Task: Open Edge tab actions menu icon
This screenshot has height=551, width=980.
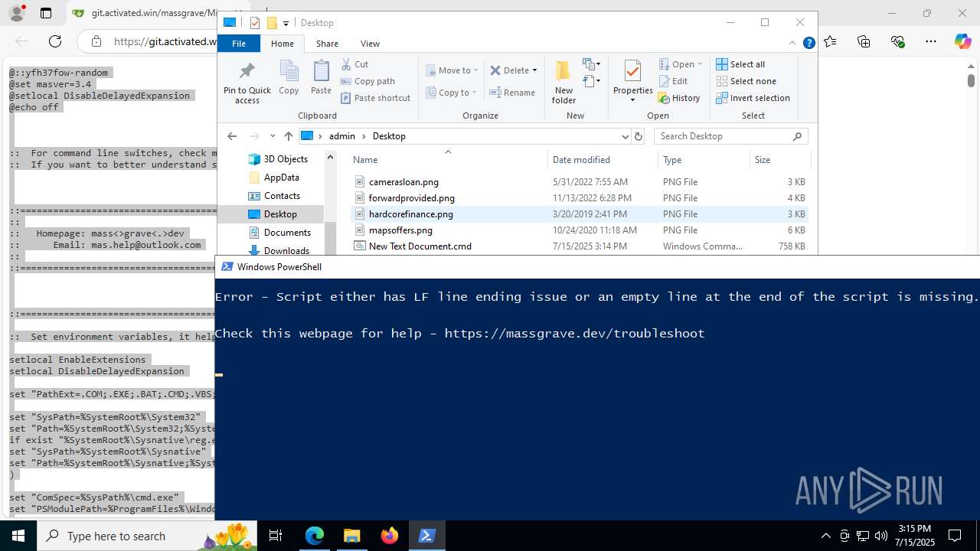Action: click(x=45, y=13)
